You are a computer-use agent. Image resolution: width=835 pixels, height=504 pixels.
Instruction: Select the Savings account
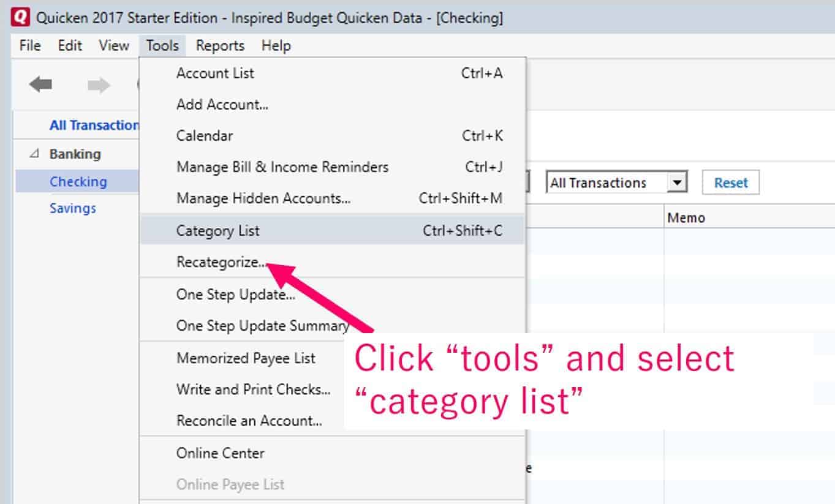pos(72,208)
